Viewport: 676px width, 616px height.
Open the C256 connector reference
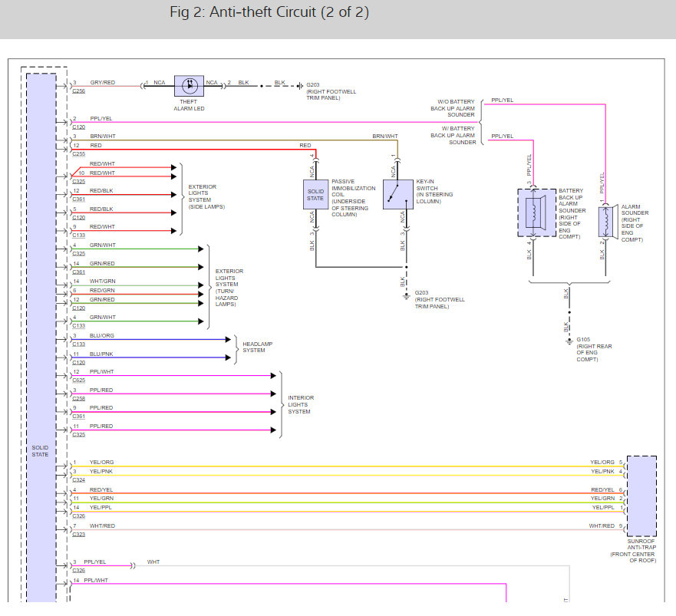79,91
